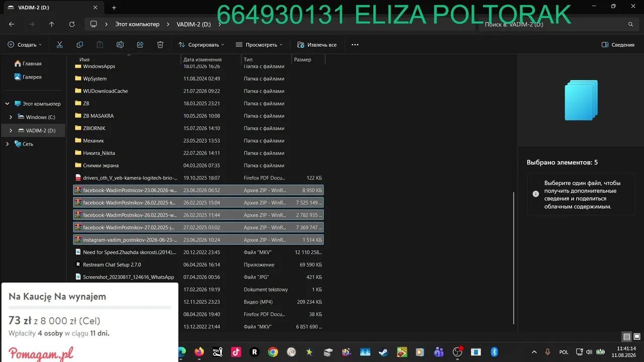Click the Restream Chat Setup file icon
Image resolution: width=644 pixels, height=362 pixels.
[x=78, y=264]
